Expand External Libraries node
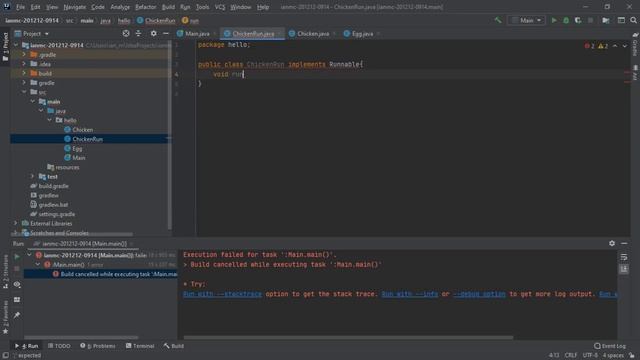This screenshot has height=360, width=640. (16, 223)
